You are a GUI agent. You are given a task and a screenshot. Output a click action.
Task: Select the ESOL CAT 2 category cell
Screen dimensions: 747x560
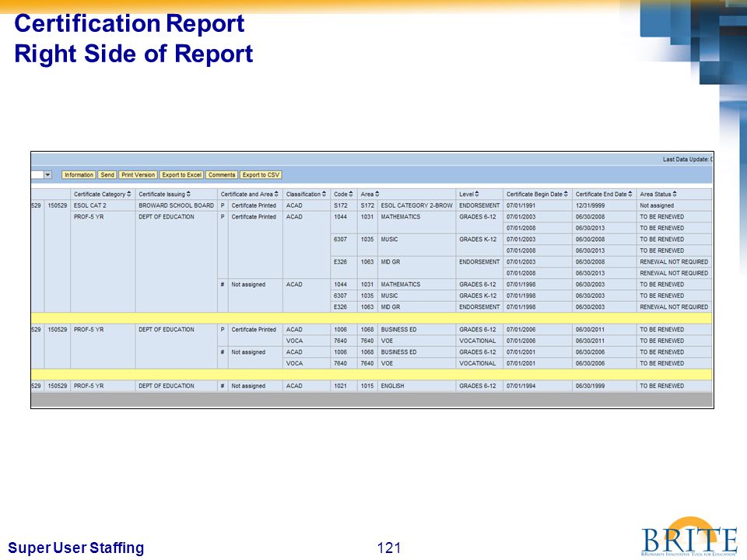pyautogui.click(x=103, y=205)
